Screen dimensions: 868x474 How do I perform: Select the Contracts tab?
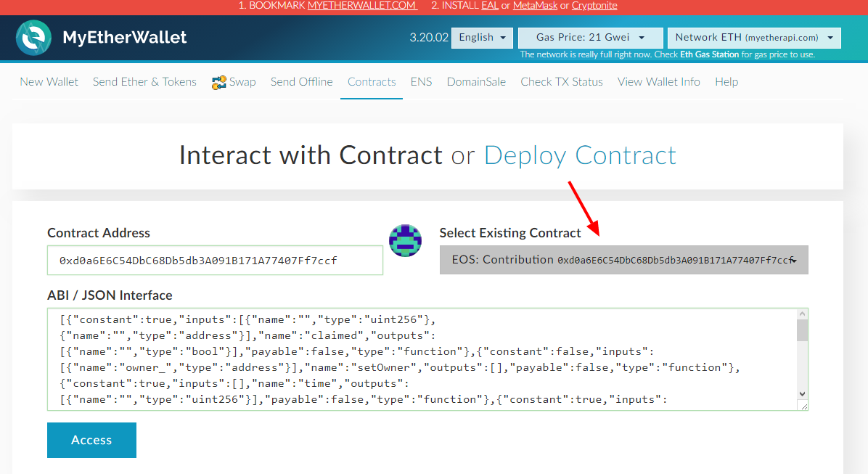coord(372,82)
